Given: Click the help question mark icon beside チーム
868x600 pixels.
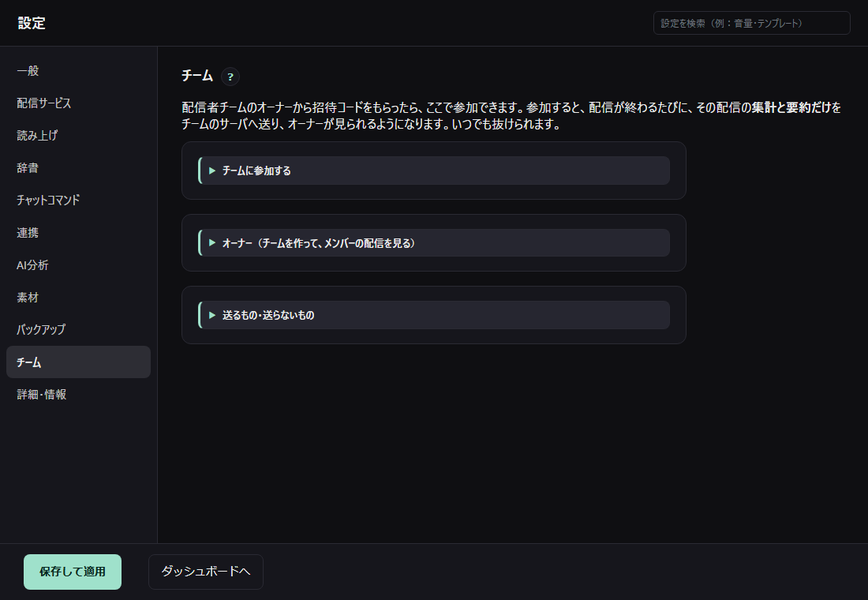Looking at the screenshot, I should pos(230,77).
